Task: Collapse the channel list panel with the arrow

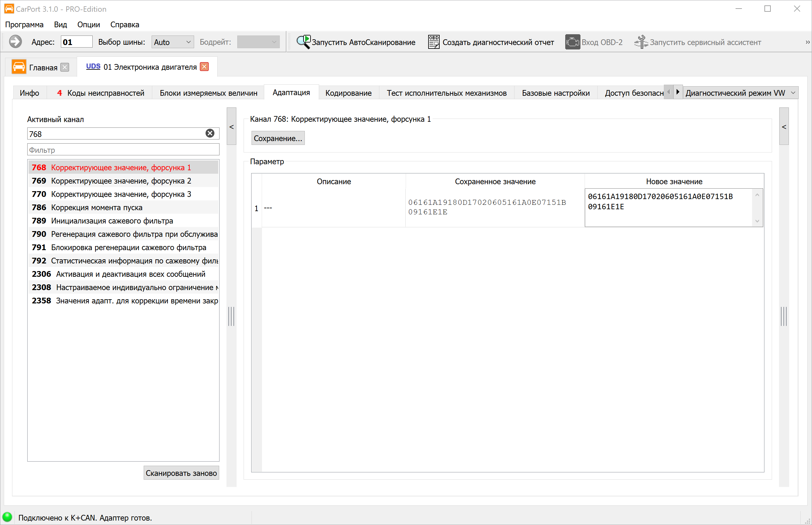Action: click(x=232, y=126)
